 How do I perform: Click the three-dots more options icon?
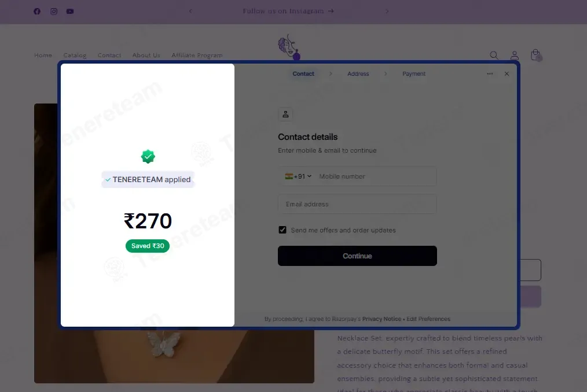tap(490, 73)
